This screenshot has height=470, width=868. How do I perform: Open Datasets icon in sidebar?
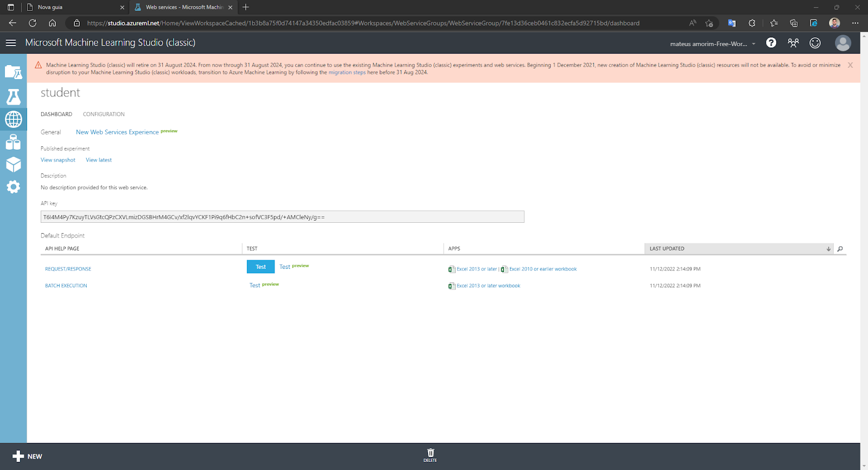[x=13, y=142]
